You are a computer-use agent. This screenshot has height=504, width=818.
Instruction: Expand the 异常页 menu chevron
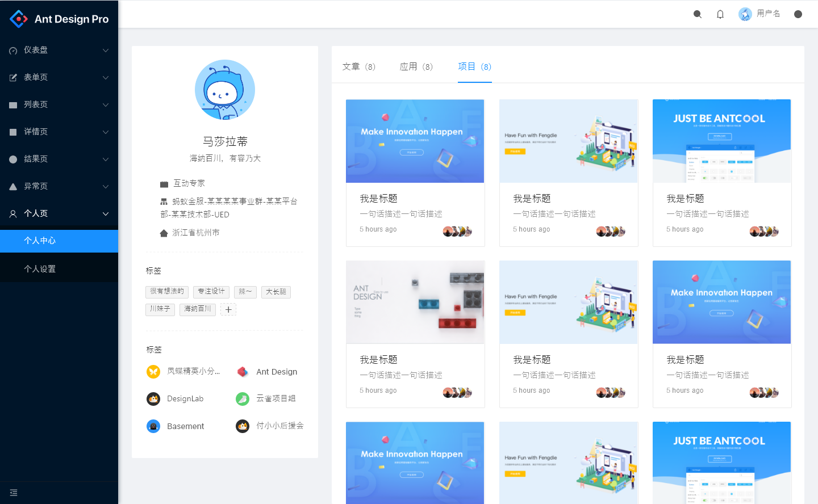click(106, 187)
